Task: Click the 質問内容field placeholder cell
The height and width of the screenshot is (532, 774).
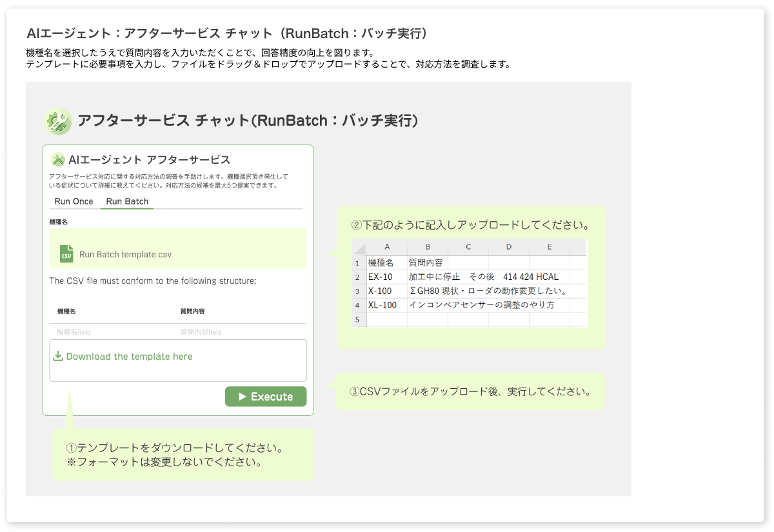Action: 201,331
